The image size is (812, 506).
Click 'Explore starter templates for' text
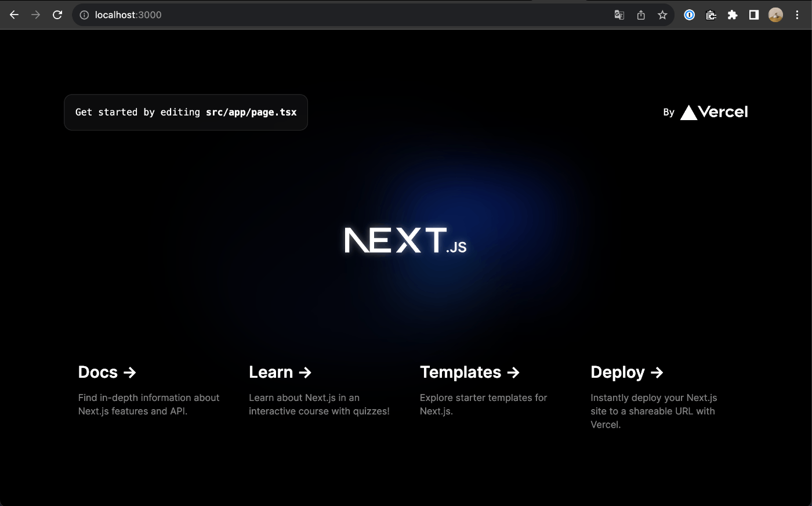(483, 397)
